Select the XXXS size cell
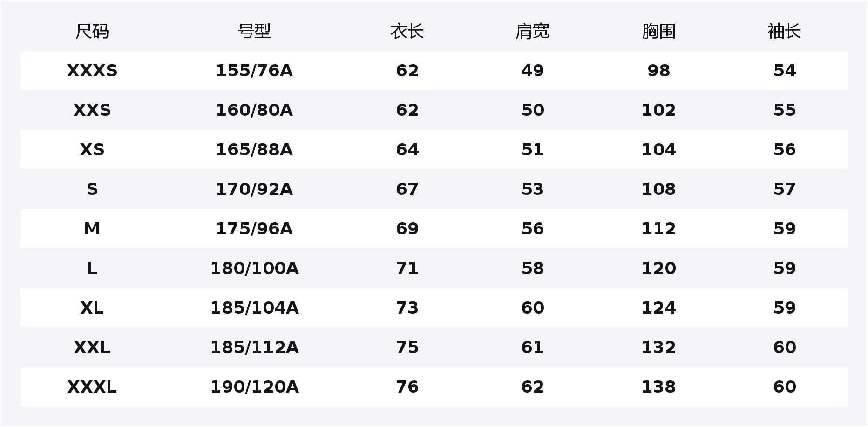This screenshot has width=868, height=427. tap(92, 71)
